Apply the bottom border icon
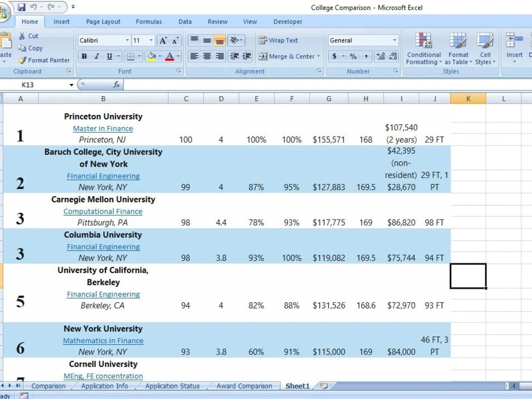 [130, 56]
